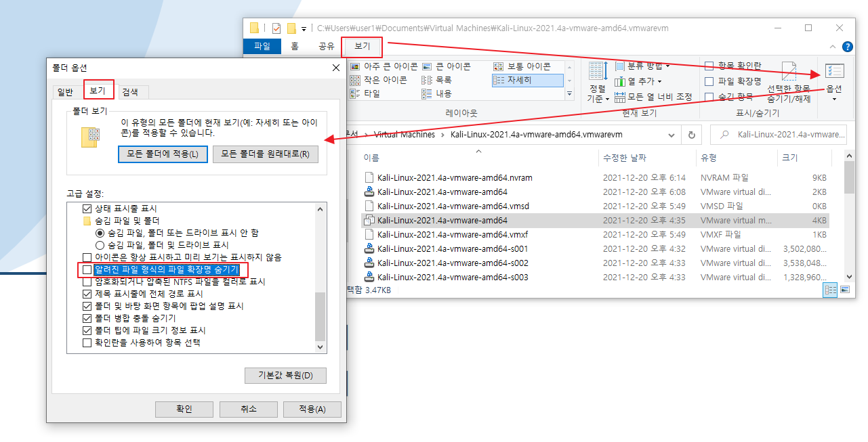Open 일반 tab in 폴더 옵션
Screen dimensions: 868x442
click(x=66, y=92)
